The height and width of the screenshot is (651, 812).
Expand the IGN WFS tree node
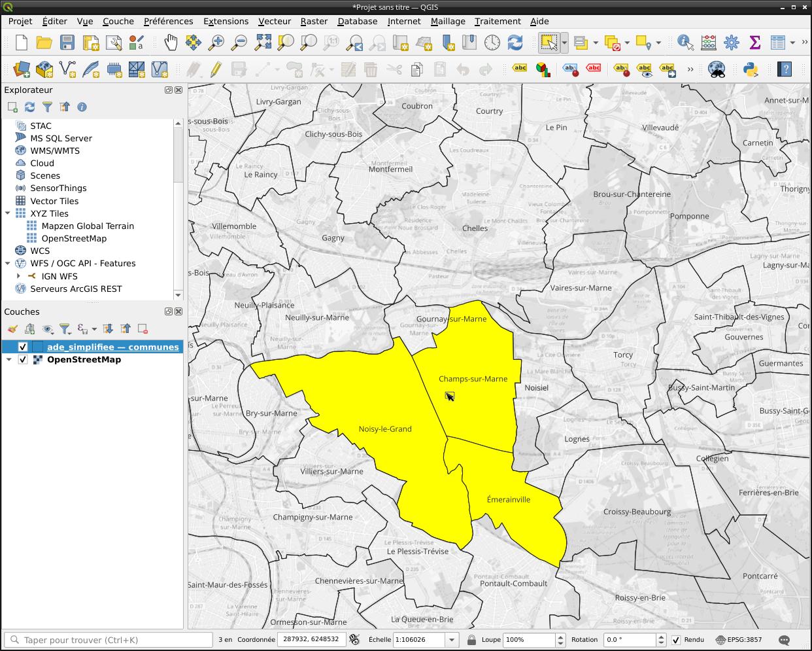[x=19, y=276]
